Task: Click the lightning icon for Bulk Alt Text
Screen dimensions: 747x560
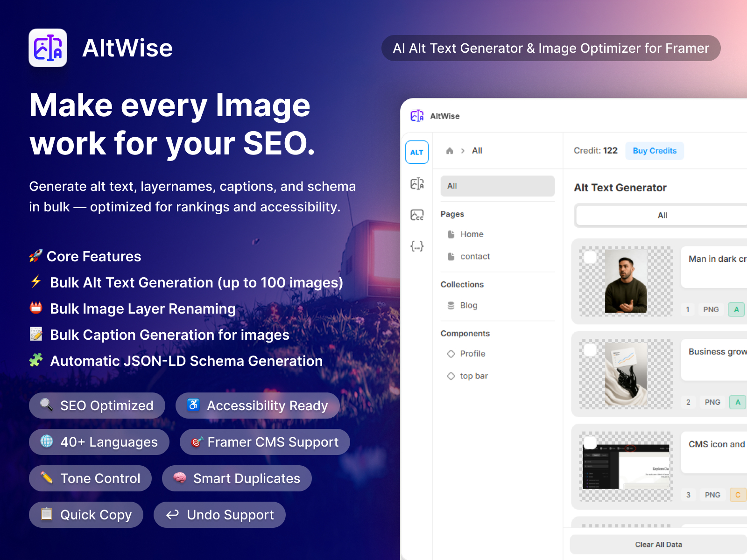Action: coord(36,281)
